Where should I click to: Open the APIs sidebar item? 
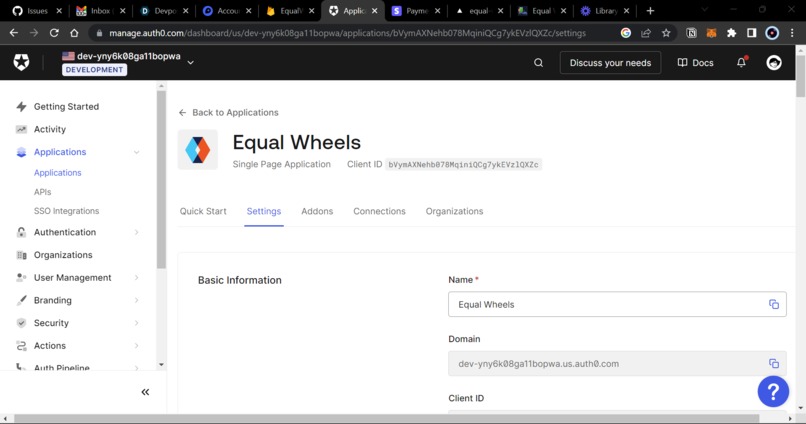click(x=43, y=192)
